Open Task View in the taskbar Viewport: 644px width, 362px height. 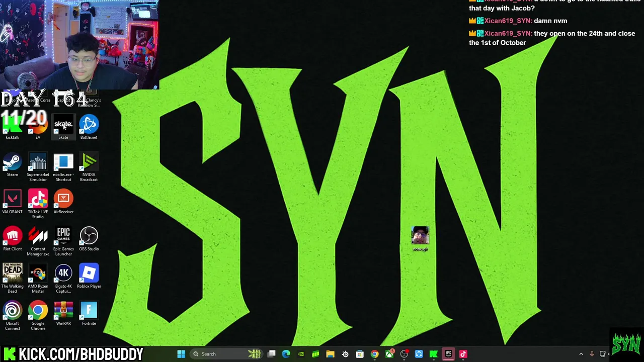272,354
